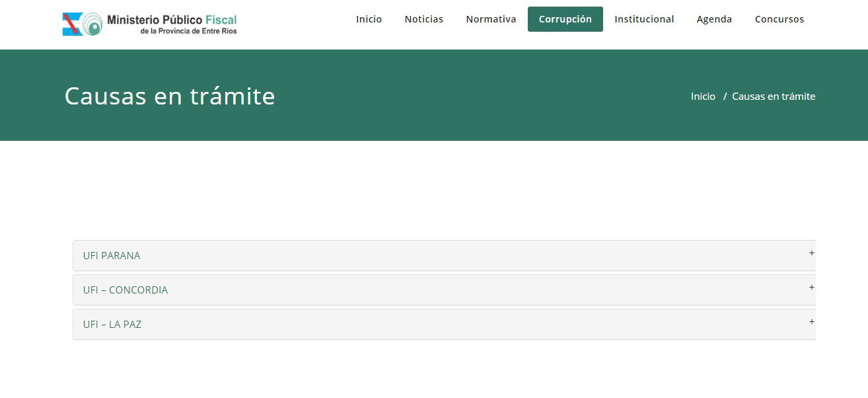Click the Inicio breadcrumb link

click(x=703, y=97)
